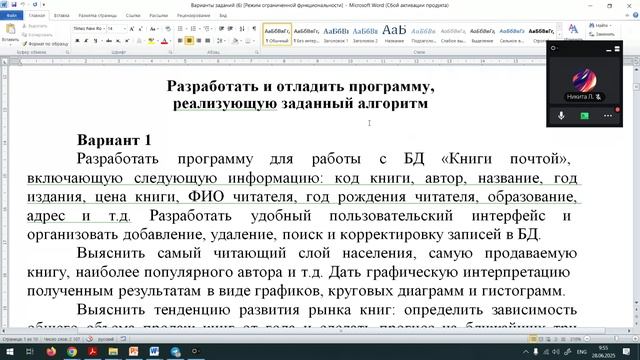
Task: Justify text alignment
Action: coord(208,41)
